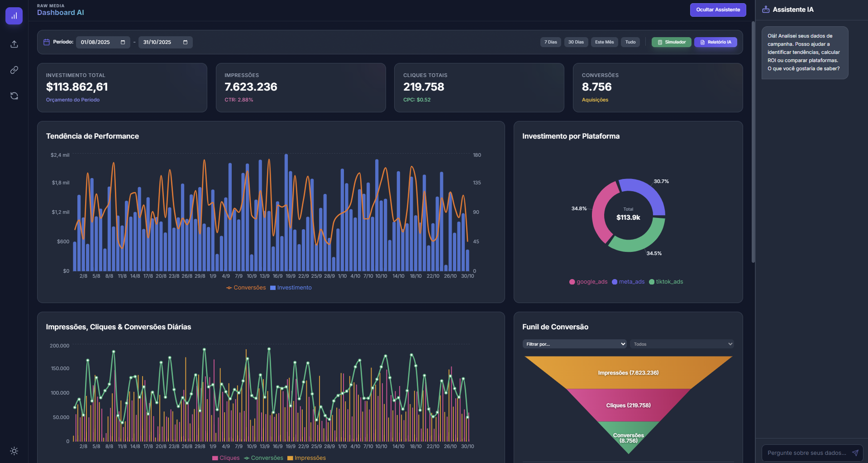Click the Aquisições label
Image resolution: width=868 pixels, height=463 pixels.
595,100
